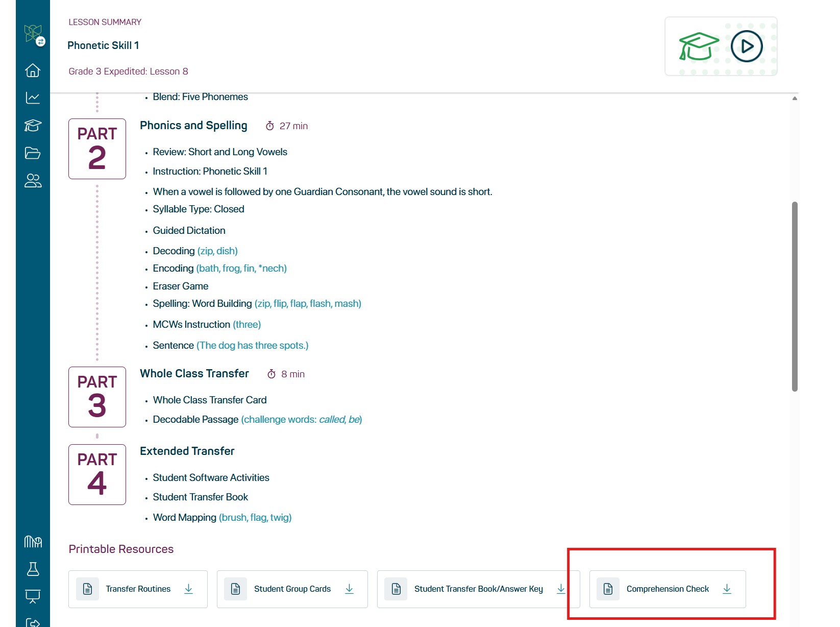
Task: Download the Student Group Cards file
Action: point(349,589)
